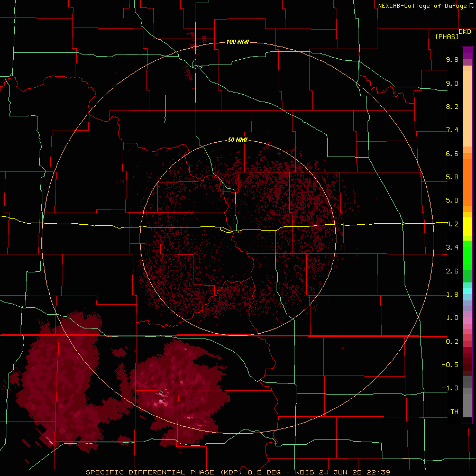Click the purple top segment of the color bar
The width and height of the screenshot is (476, 476).
click(467, 53)
